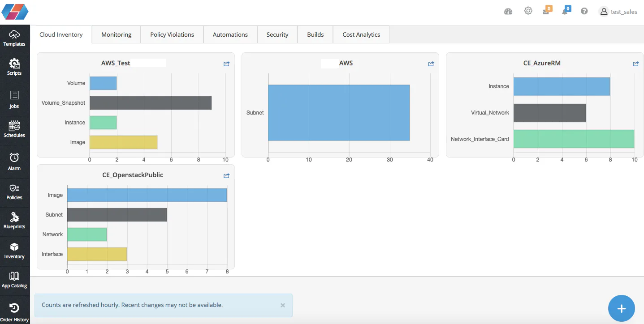Open the Templates sidebar section

14,38
